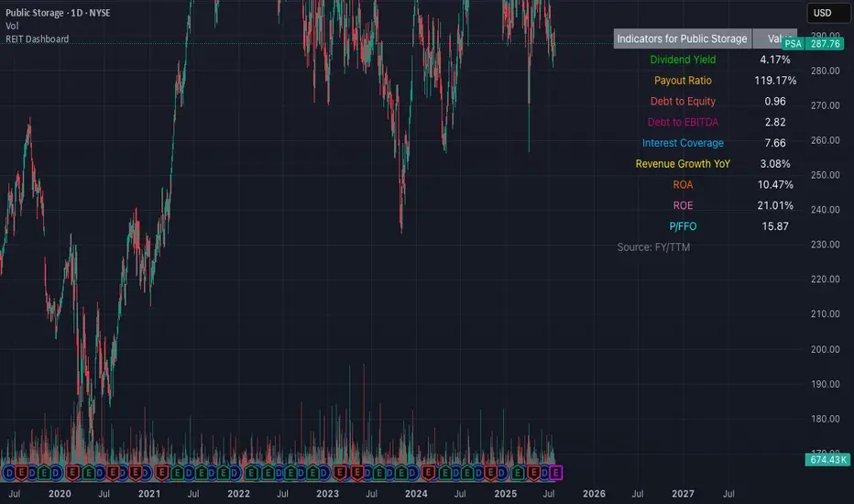The width and height of the screenshot is (854, 504).
Task: Click the Interest Coverage row label
Action: coord(683,143)
